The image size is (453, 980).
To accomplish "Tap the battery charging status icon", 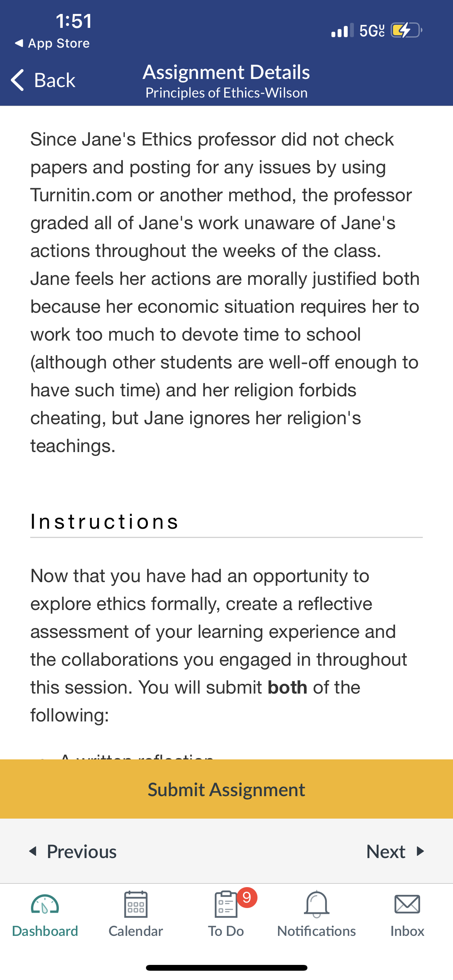I will (x=406, y=30).
